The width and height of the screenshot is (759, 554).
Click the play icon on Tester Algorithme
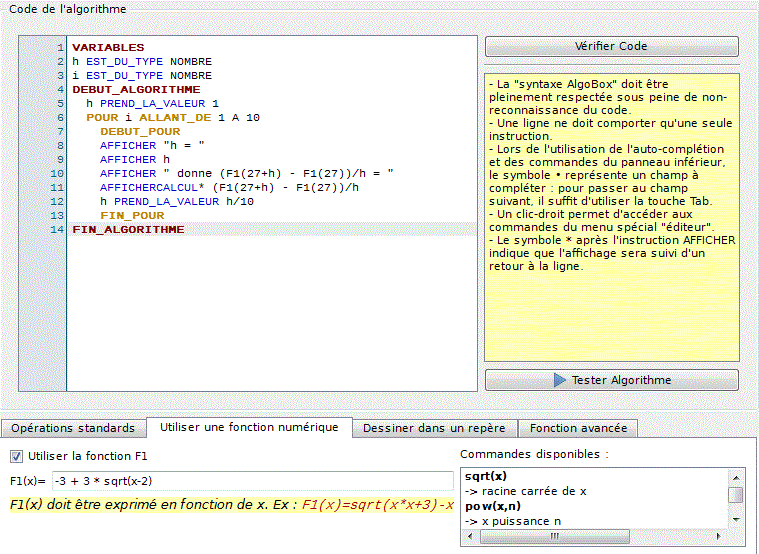(559, 381)
